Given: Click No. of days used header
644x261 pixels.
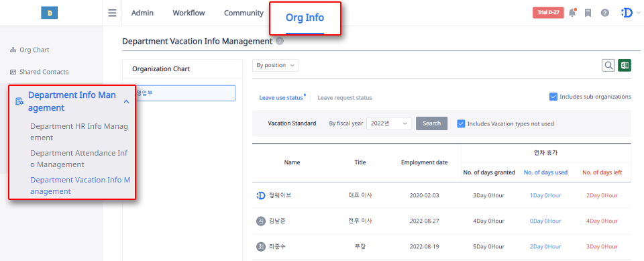Looking at the screenshot, I should [x=545, y=172].
